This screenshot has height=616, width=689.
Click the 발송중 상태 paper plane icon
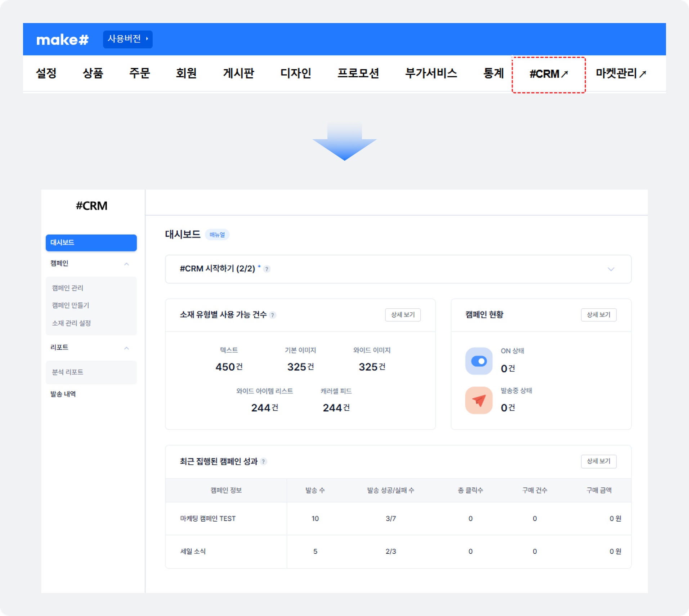coord(479,400)
